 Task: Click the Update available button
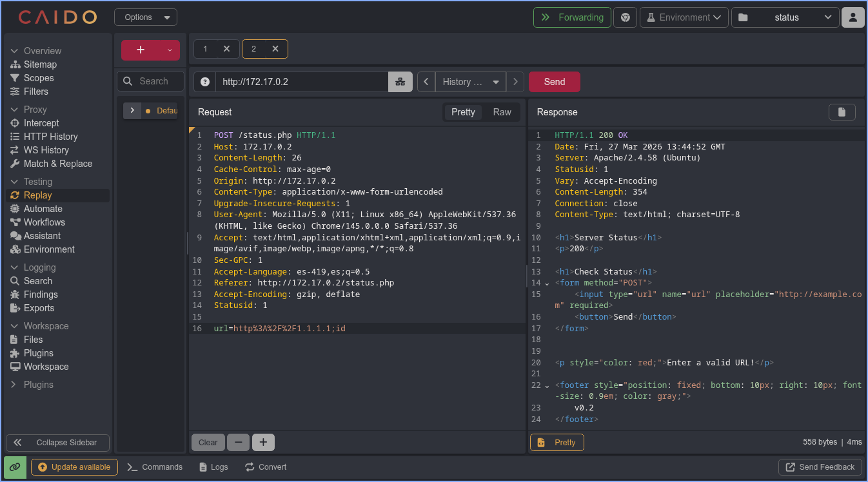click(x=74, y=467)
